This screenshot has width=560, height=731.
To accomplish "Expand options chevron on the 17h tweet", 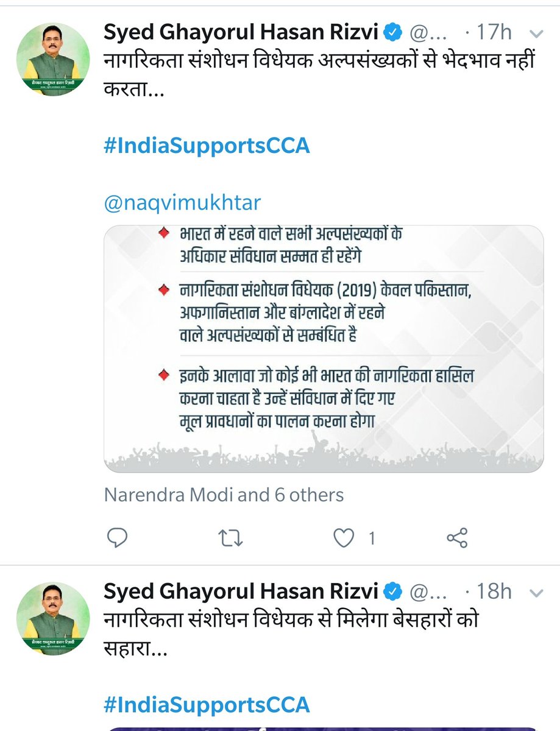I will pos(536,34).
